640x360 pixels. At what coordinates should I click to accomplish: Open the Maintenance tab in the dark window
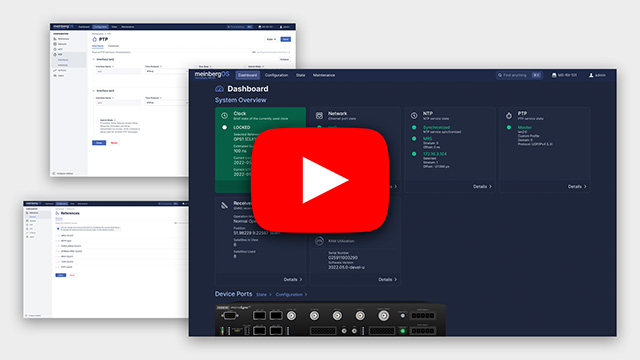pos(324,75)
